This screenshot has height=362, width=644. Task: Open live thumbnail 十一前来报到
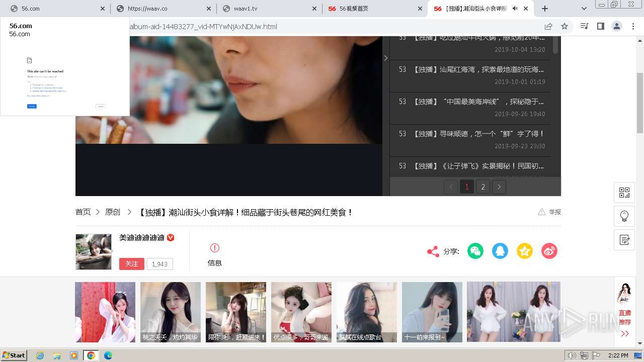tap(432, 312)
